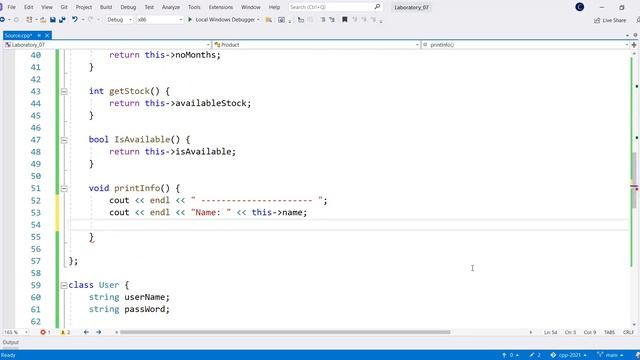
Task: Open the Help menu
Action: [274, 7]
